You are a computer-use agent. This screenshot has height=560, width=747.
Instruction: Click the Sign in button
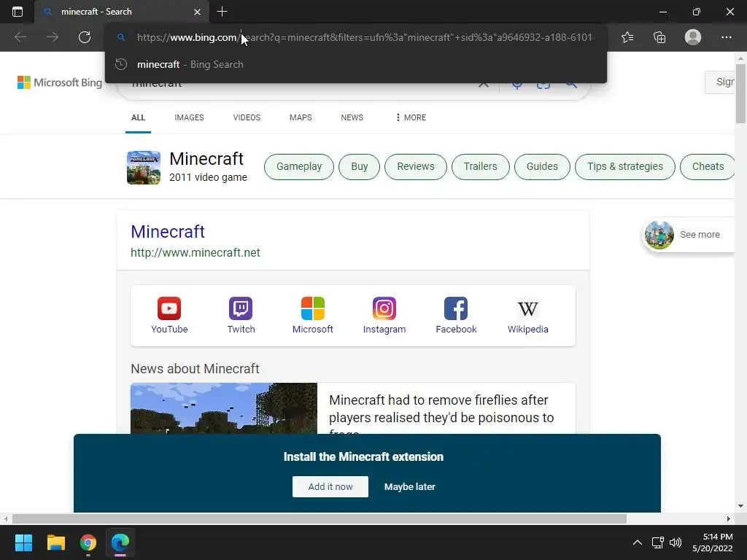720,82
